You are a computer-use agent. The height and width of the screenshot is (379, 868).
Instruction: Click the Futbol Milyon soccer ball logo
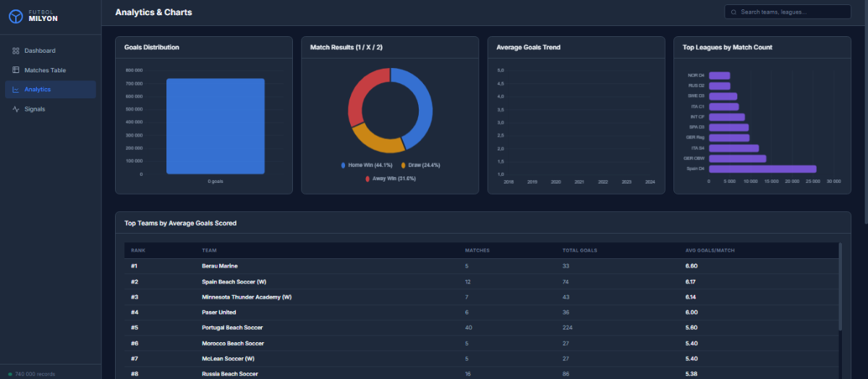(x=16, y=15)
